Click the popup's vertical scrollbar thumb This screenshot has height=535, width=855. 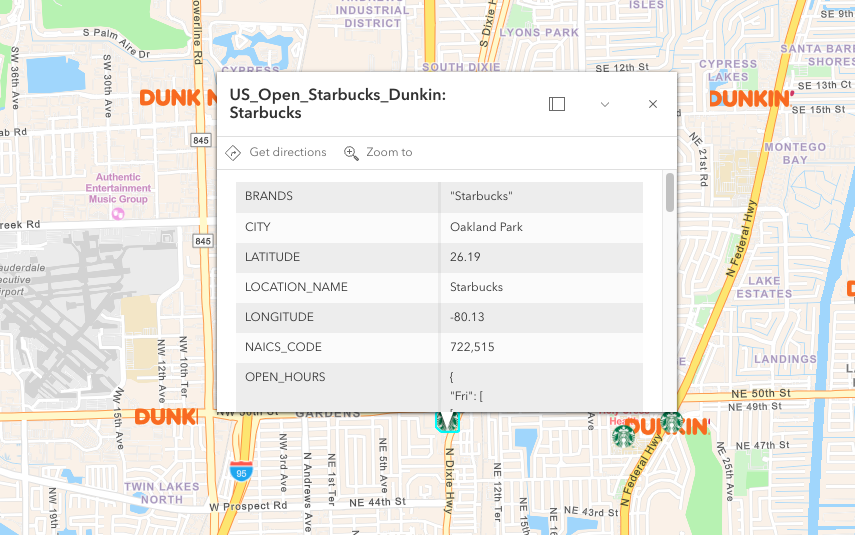click(x=669, y=192)
